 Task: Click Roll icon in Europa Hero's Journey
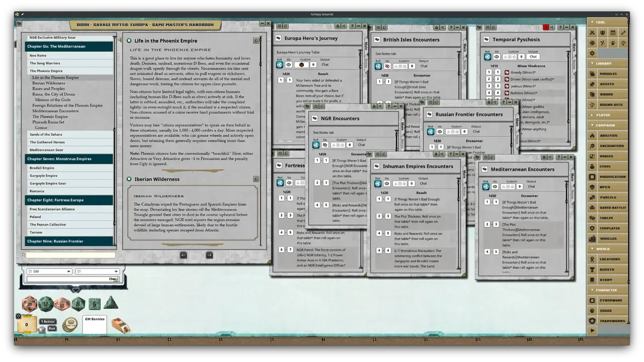point(280,64)
